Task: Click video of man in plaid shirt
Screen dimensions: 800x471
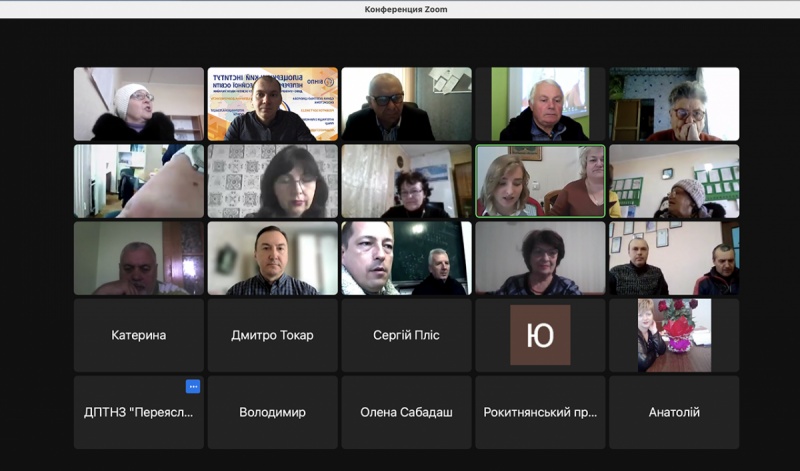Action: [272, 258]
